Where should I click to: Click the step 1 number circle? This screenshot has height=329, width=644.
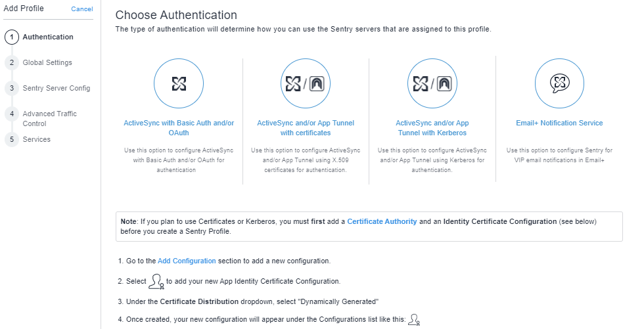[11, 37]
